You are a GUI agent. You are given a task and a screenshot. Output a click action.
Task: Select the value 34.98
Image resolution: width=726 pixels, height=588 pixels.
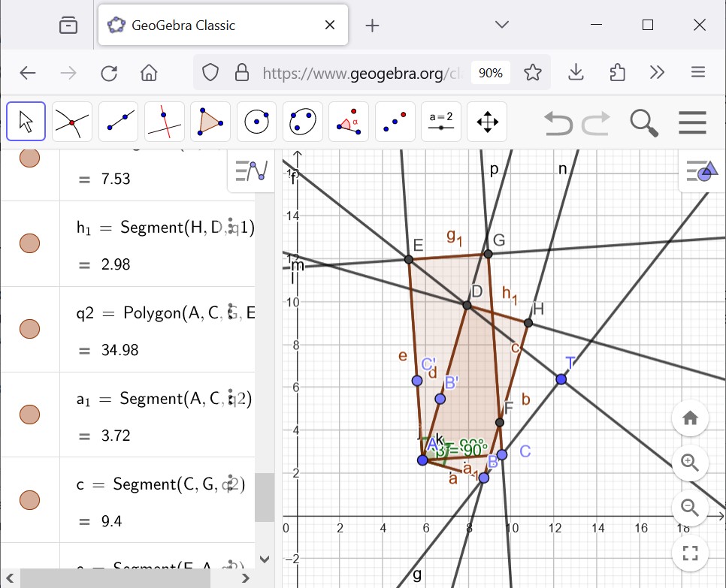tap(120, 350)
